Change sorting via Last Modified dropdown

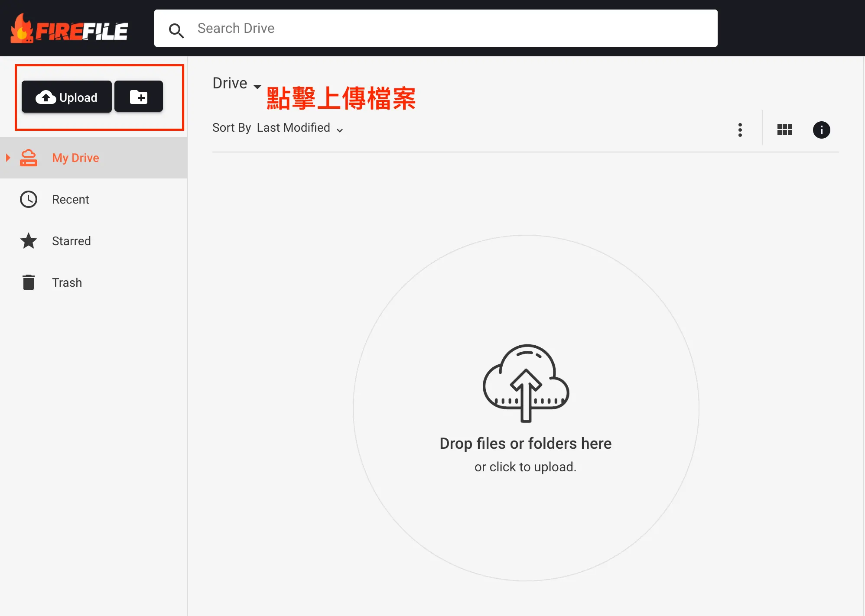pos(300,128)
